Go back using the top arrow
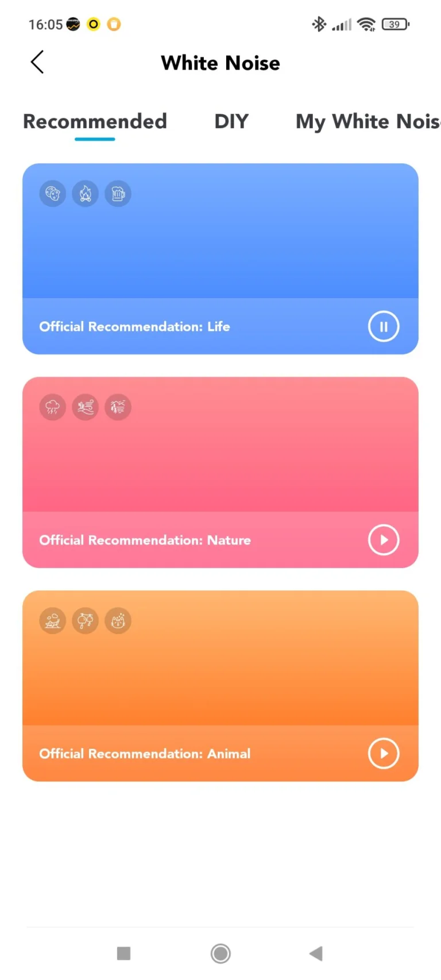 pos(37,62)
